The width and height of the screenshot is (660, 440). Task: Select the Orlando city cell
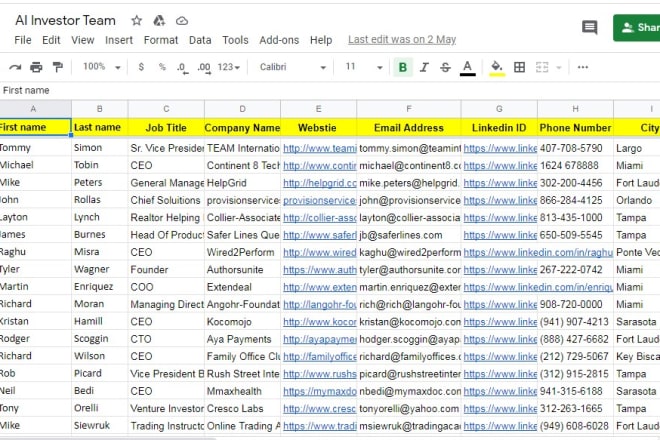click(637, 200)
